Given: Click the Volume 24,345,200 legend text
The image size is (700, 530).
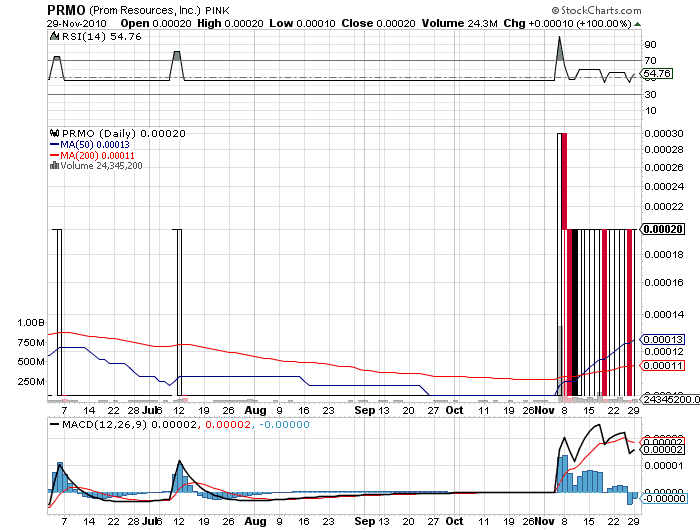Looking at the screenshot, I should click(x=101, y=166).
